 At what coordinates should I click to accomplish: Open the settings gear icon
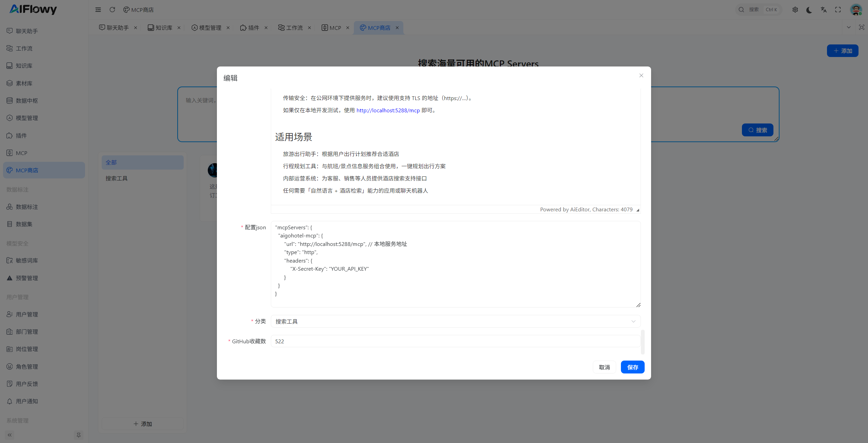coord(795,9)
